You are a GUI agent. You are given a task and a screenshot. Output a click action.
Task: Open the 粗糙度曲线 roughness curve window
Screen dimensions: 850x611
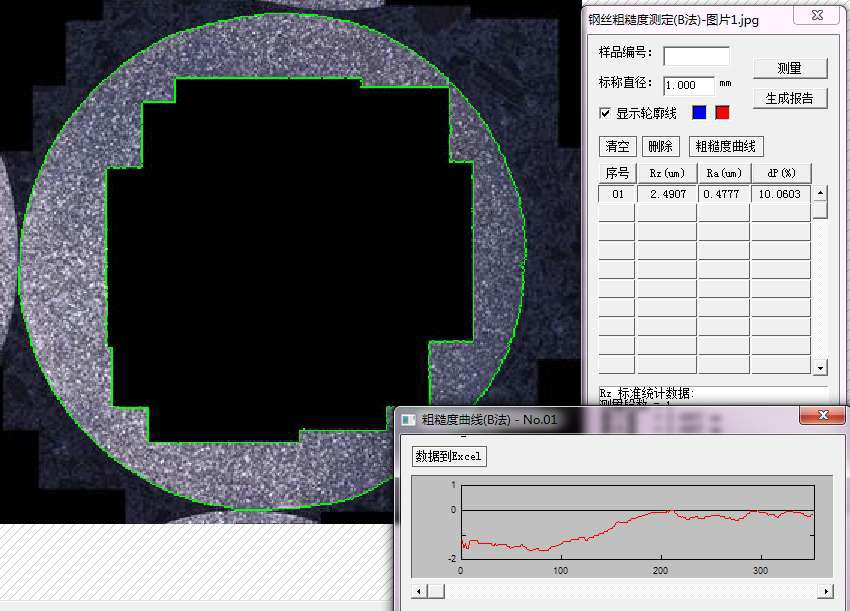(x=726, y=146)
